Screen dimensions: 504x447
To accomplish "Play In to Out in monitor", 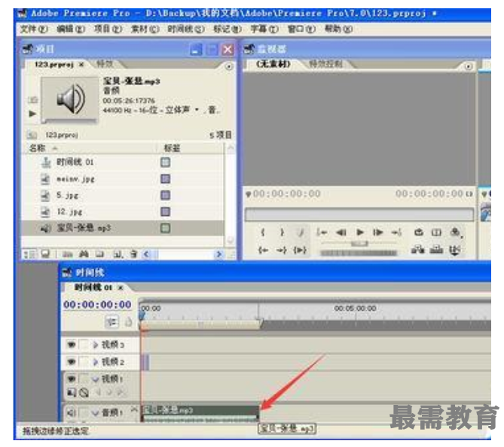I will (300, 250).
